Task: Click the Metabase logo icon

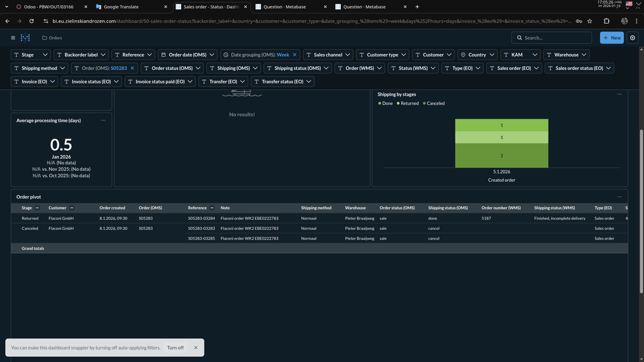Action: point(25,38)
